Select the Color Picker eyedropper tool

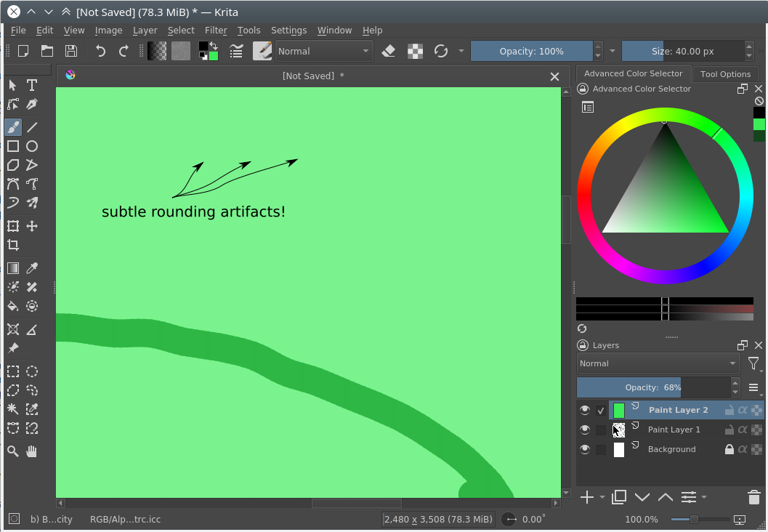pyautogui.click(x=32, y=269)
